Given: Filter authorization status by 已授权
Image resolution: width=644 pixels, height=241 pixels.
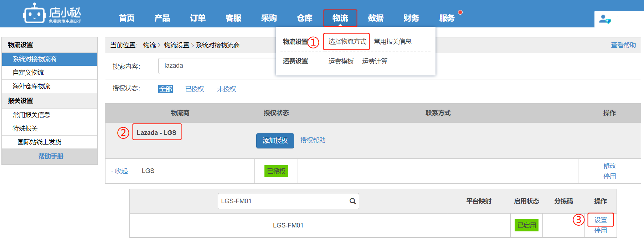Looking at the screenshot, I should click(195, 89).
